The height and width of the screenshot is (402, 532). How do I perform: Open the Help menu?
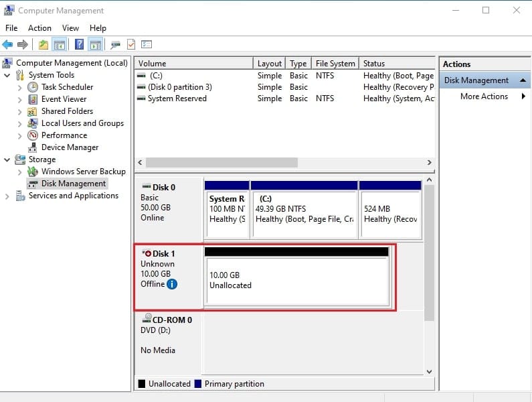coord(98,28)
